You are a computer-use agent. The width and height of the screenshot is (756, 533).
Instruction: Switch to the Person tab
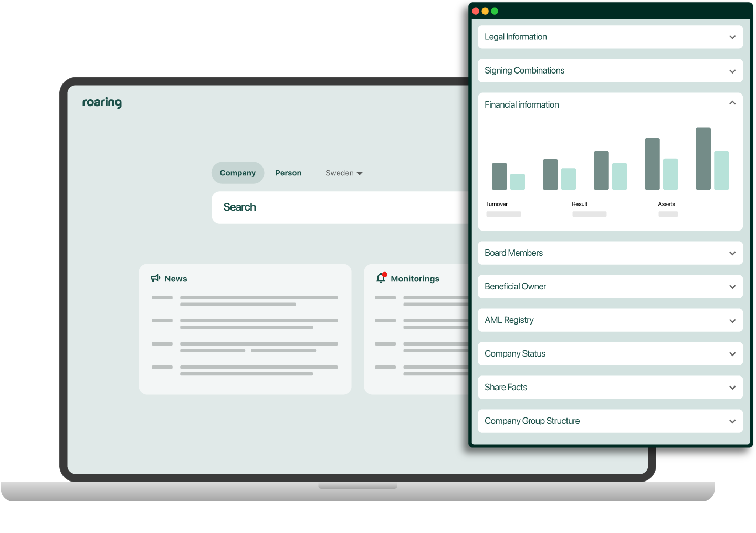[x=288, y=173]
